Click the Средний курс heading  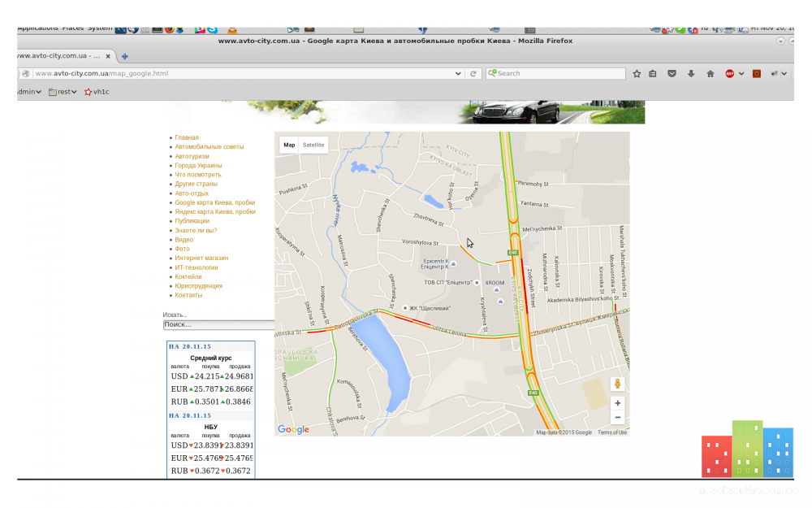click(x=211, y=358)
